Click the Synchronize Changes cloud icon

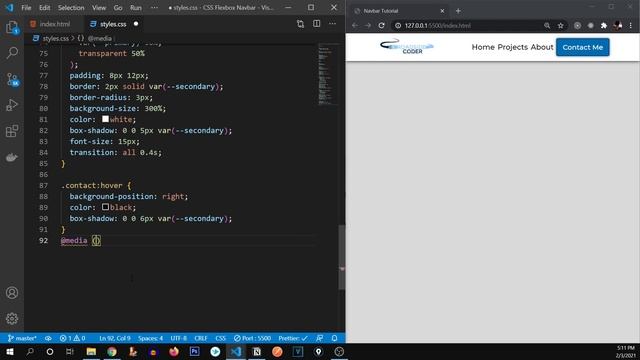click(48, 338)
